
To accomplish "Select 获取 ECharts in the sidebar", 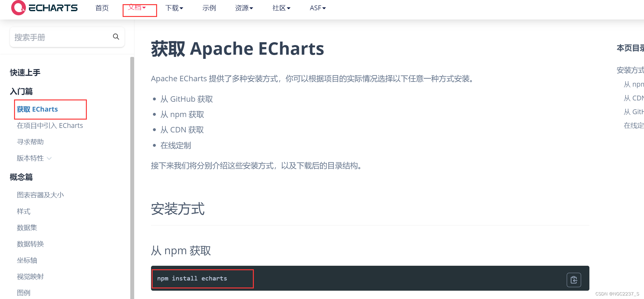I will (x=37, y=109).
